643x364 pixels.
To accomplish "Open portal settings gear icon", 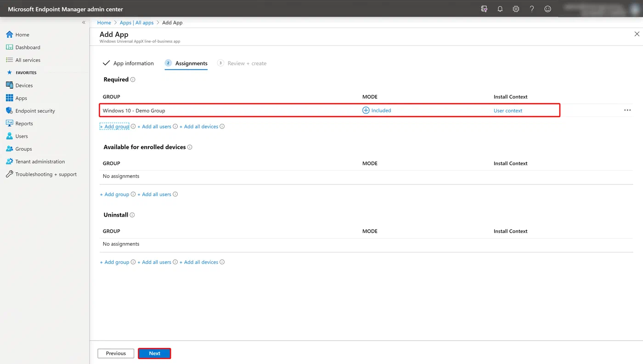I will [516, 9].
